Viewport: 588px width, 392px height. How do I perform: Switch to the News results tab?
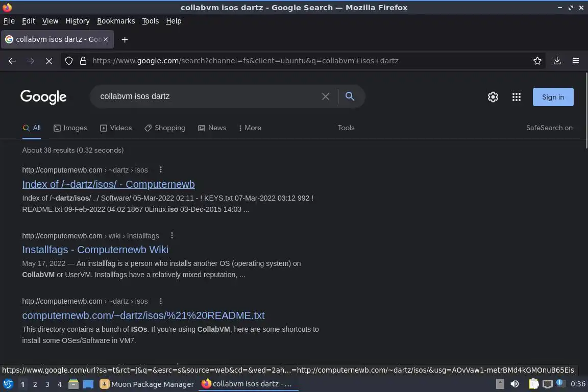tap(212, 128)
